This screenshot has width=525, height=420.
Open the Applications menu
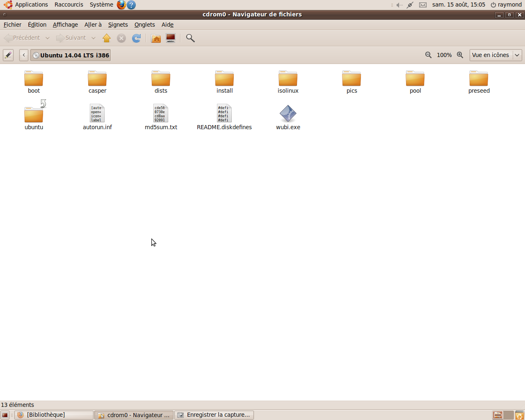[x=26, y=5]
